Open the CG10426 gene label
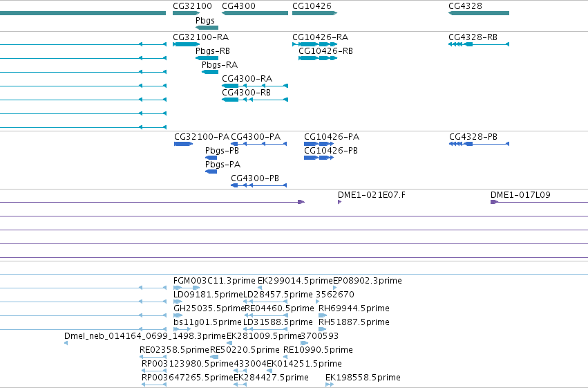Image resolution: width=588 pixels, height=388 pixels. 312,6
